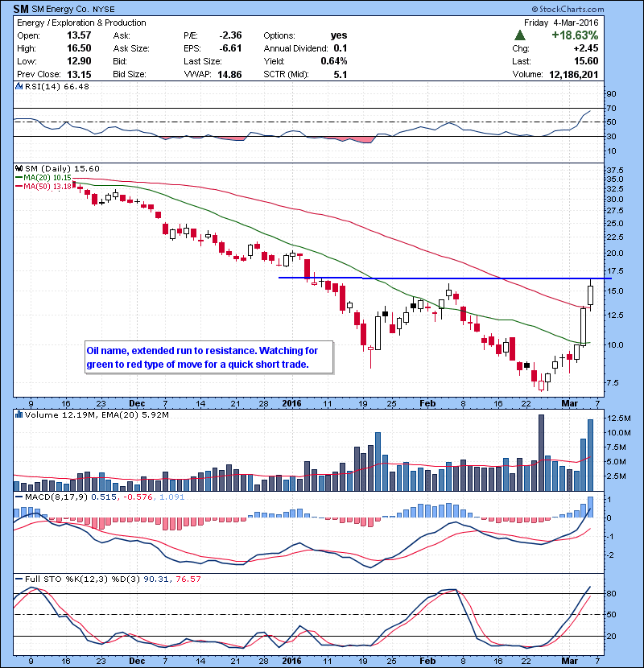
Task: Click the Yield value 0.64%
Action: tap(334, 61)
